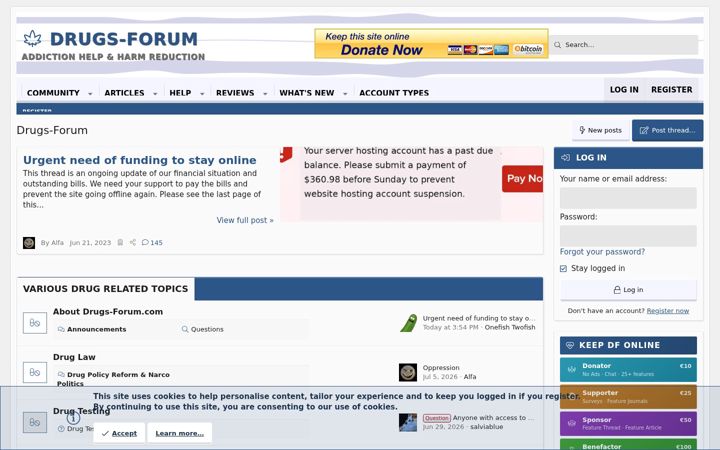Screen dimensions: 720x450
Task: Select the Supporter €25 account tier
Action: point(628,397)
